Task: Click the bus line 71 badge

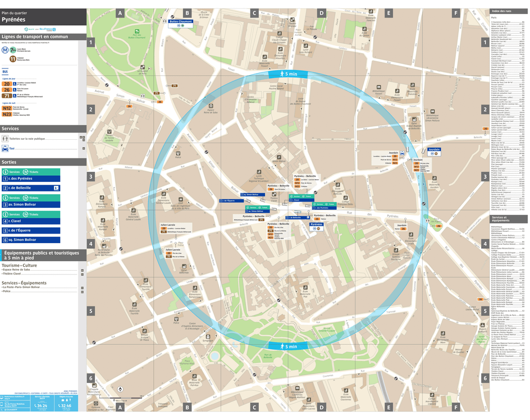Action: point(6,95)
